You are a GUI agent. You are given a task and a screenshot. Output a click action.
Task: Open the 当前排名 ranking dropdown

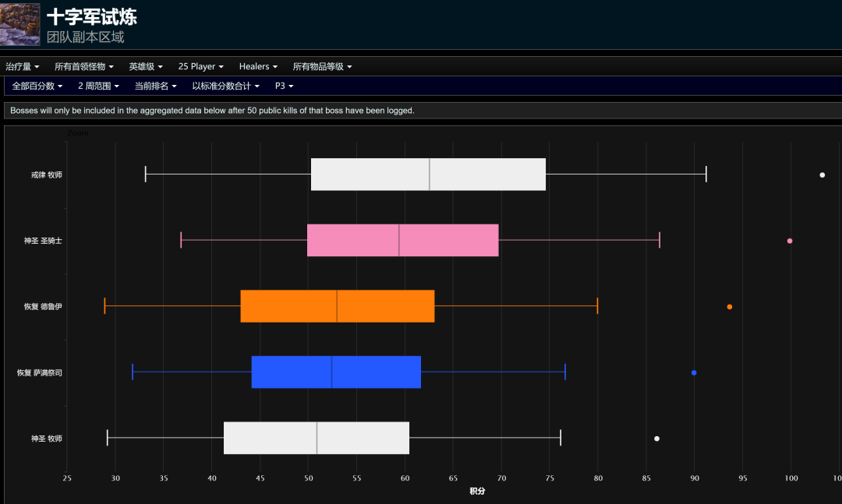click(x=156, y=86)
